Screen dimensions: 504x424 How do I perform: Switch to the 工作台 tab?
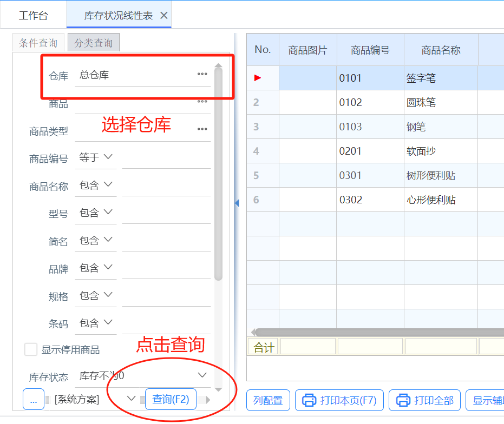tap(33, 16)
